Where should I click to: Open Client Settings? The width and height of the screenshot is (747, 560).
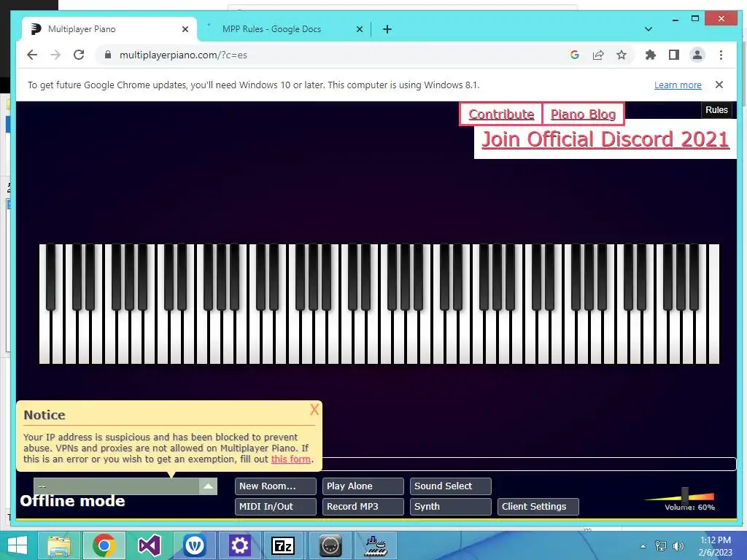click(538, 507)
